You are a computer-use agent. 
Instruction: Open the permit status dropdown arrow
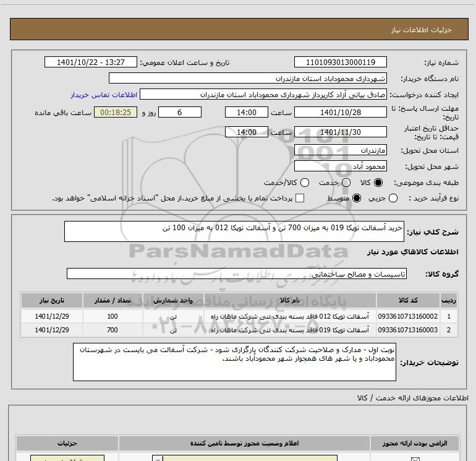158,459
